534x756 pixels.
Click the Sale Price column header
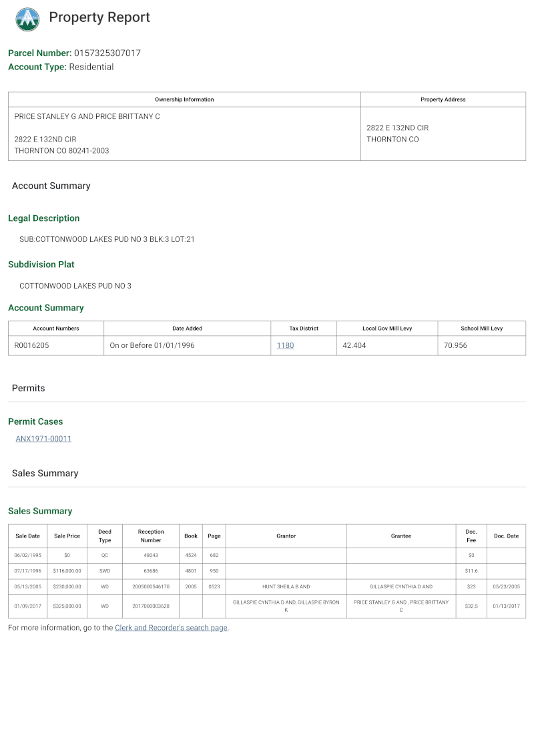(x=67, y=536)
